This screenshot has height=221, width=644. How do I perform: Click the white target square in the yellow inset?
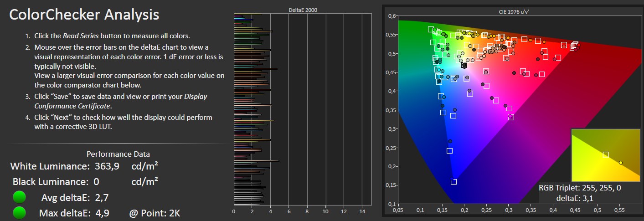click(606, 155)
